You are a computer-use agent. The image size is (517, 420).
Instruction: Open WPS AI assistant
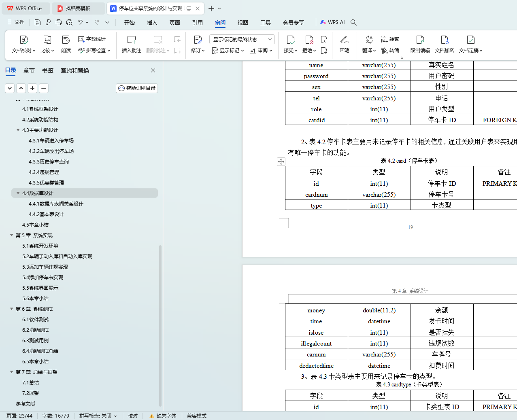coord(332,22)
